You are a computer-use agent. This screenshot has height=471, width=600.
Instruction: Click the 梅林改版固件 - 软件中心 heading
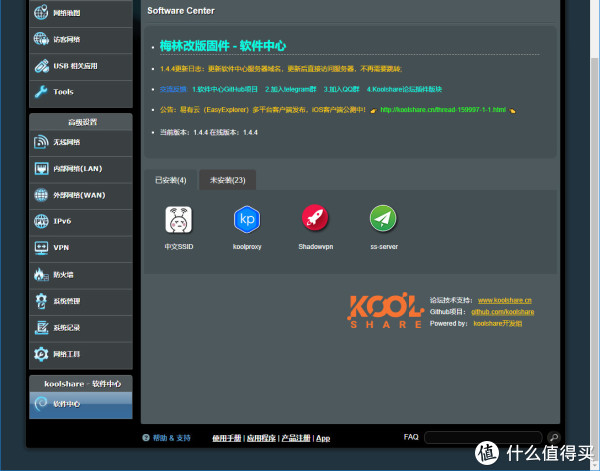pyautogui.click(x=223, y=46)
